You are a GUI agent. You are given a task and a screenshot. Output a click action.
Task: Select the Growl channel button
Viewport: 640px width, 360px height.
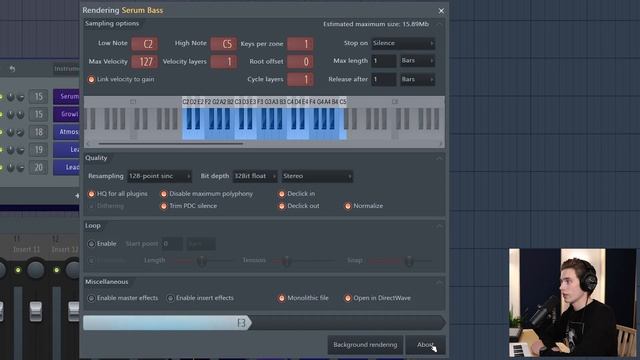(x=67, y=114)
